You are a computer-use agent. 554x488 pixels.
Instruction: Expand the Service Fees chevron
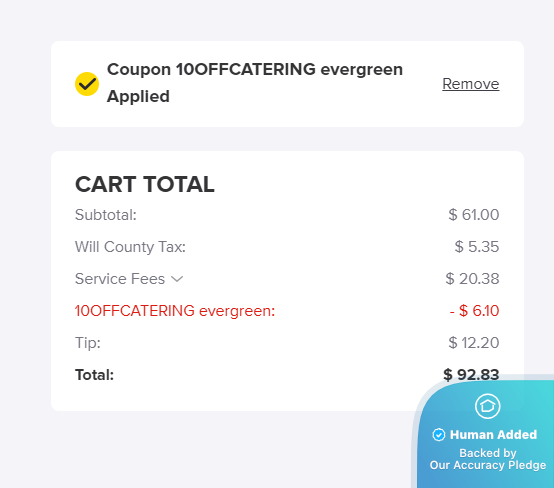coord(177,279)
